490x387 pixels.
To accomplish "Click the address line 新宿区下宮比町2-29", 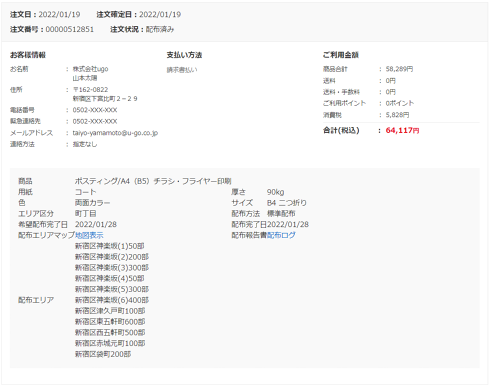I will pos(105,99).
